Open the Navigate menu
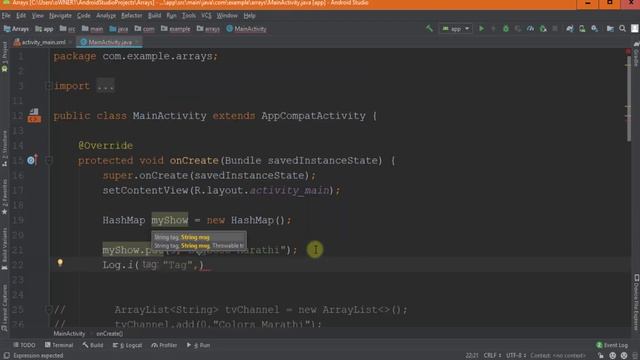This screenshot has width=640, height=360. [x=60, y=16]
